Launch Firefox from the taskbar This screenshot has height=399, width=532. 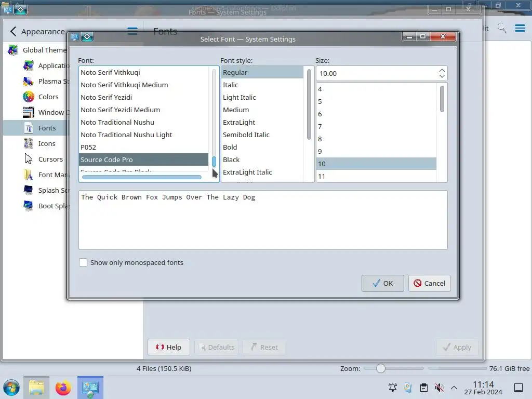tap(63, 388)
